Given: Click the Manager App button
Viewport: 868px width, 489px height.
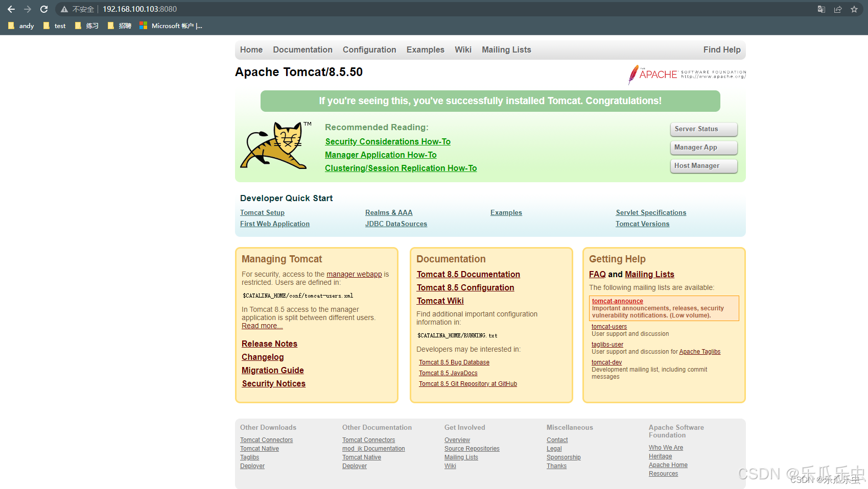Looking at the screenshot, I should pos(703,148).
